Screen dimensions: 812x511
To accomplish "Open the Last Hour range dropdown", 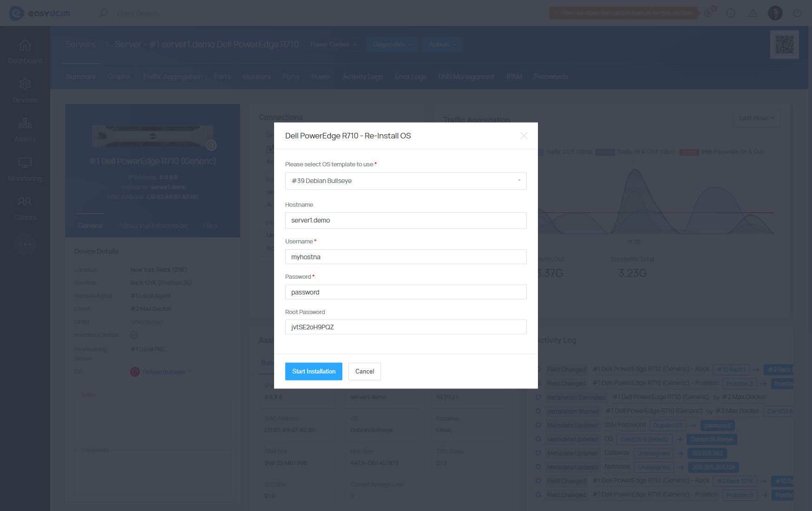I will coord(756,118).
